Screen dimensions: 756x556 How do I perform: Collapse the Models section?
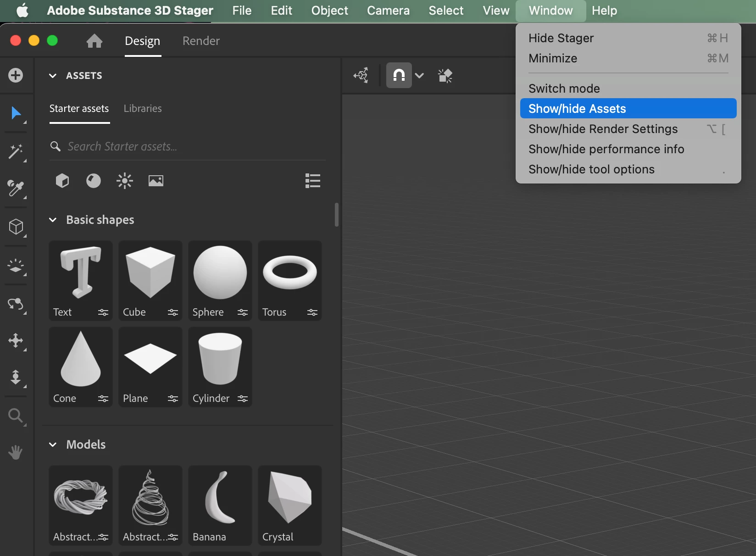click(x=53, y=445)
